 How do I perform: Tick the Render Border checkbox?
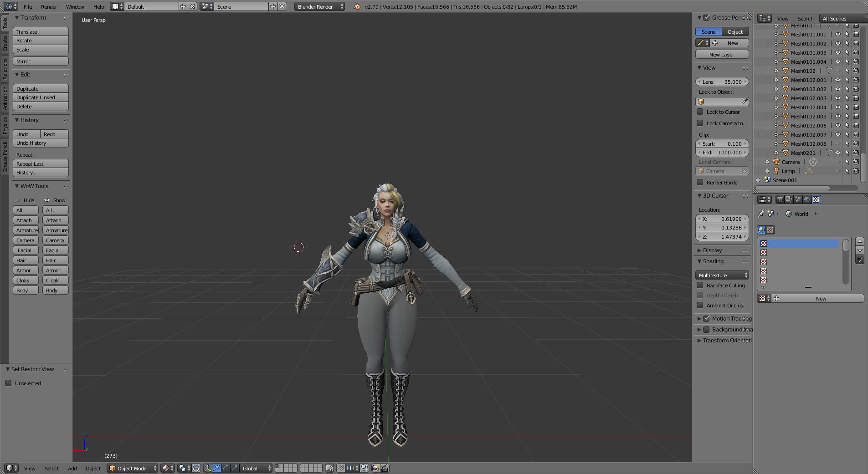pyautogui.click(x=700, y=182)
